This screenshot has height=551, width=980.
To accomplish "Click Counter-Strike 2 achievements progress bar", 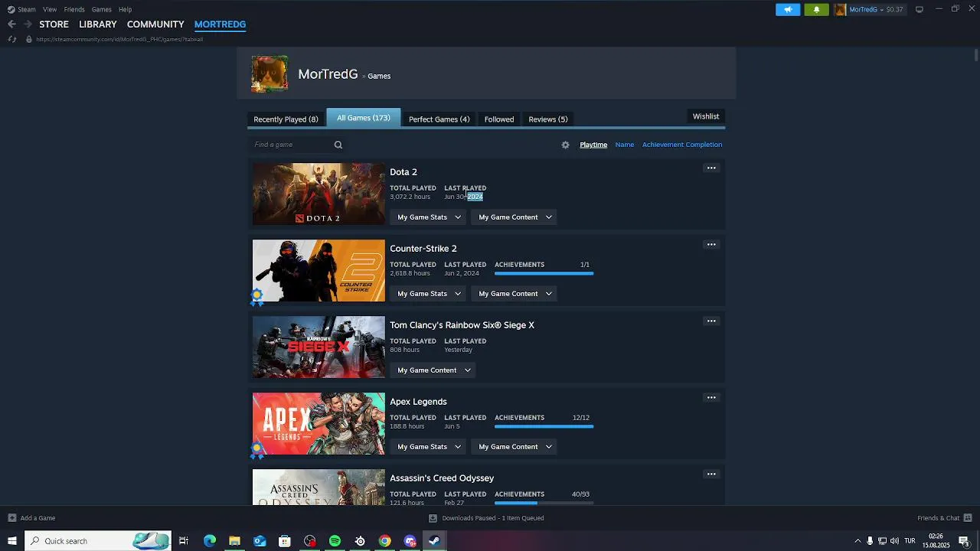I will (544, 273).
